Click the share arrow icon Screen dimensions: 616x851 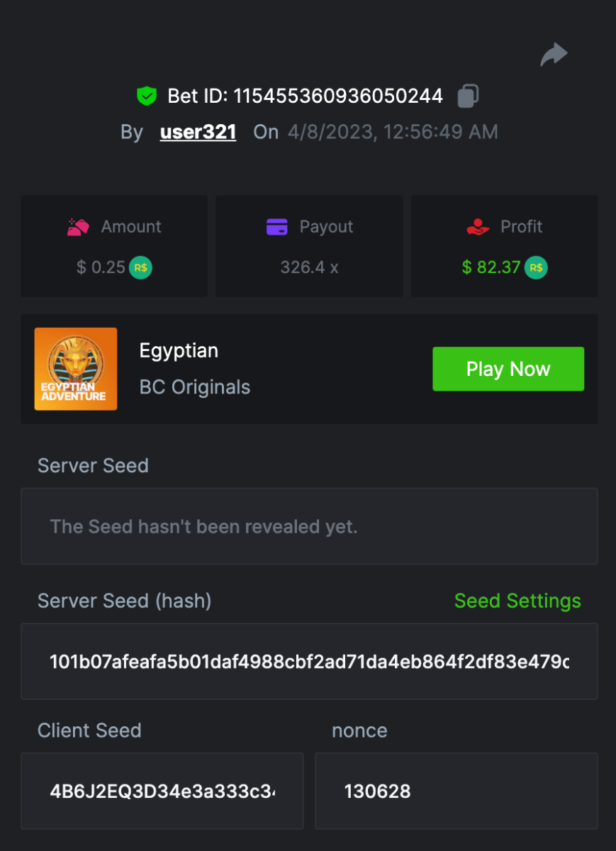point(554,55)
